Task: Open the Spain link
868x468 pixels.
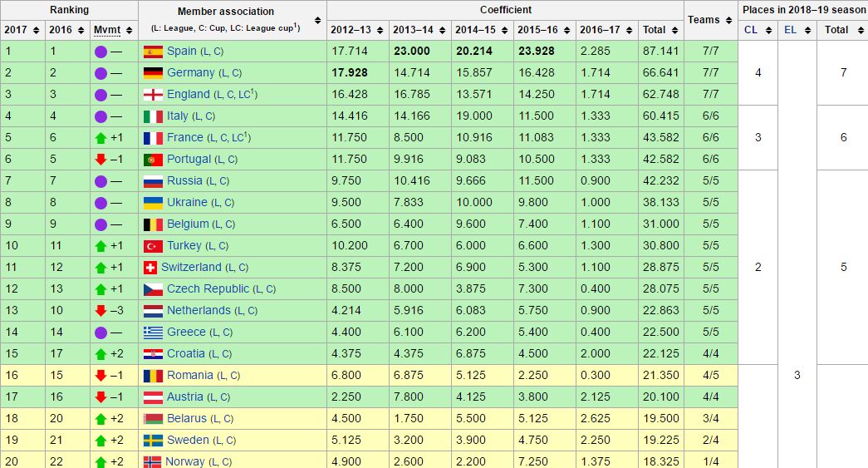Action: [x=182, y=51]
